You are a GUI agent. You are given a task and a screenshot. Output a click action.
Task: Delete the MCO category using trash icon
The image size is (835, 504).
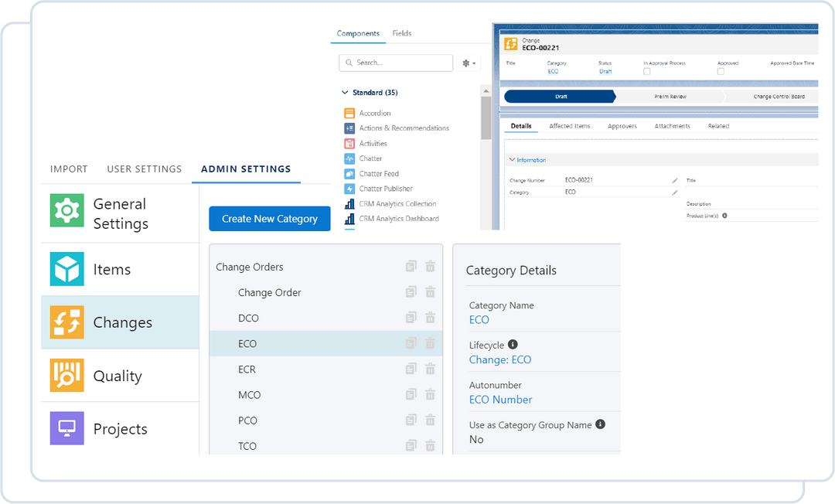430,394
